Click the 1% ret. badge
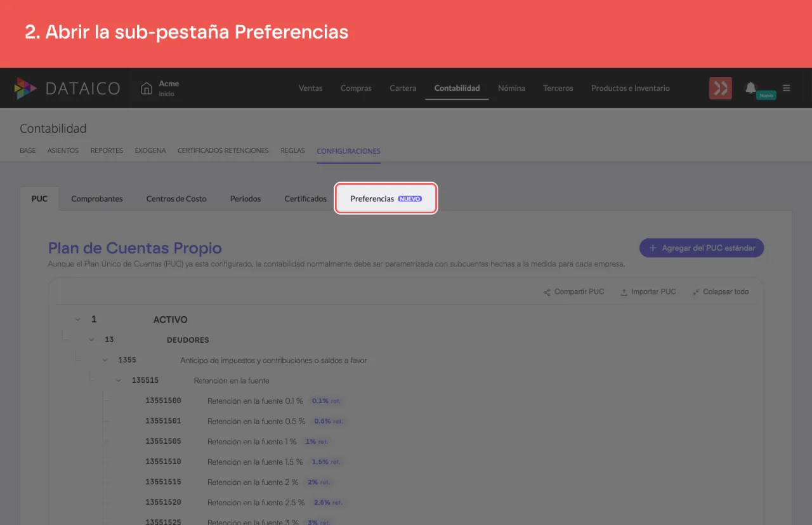The height and width of the screenshot is (525, 812). pos(316,441)
